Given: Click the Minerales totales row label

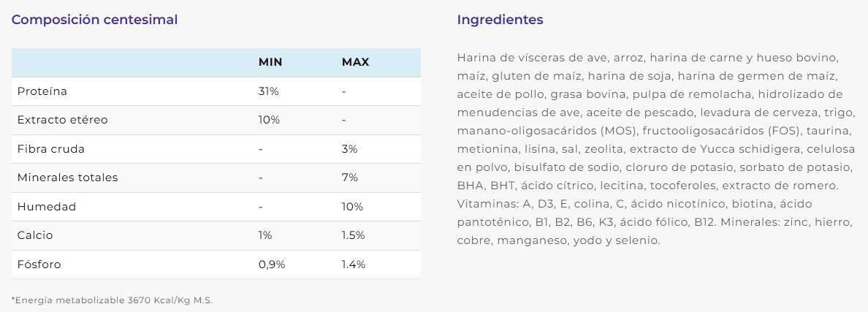Looking at the screenshot, I should (67, 178).
